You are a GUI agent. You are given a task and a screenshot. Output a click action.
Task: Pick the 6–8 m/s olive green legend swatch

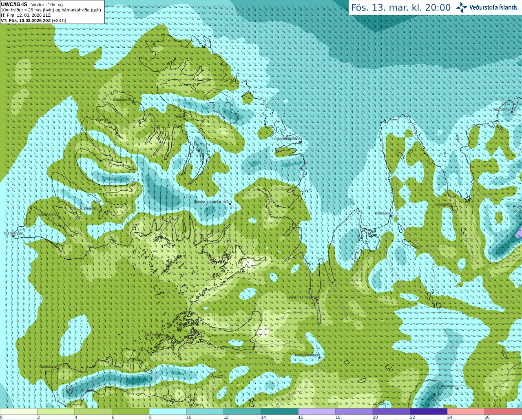pos(130,411)
